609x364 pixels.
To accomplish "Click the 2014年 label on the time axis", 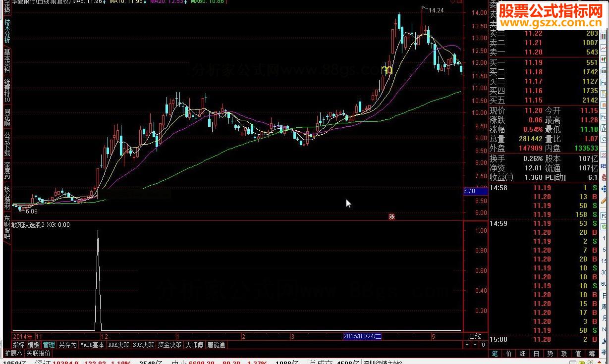I will coord(23,336).
